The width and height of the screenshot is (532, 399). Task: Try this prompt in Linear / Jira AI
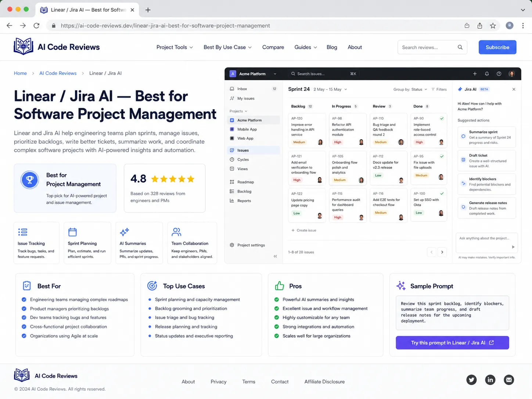452,343
